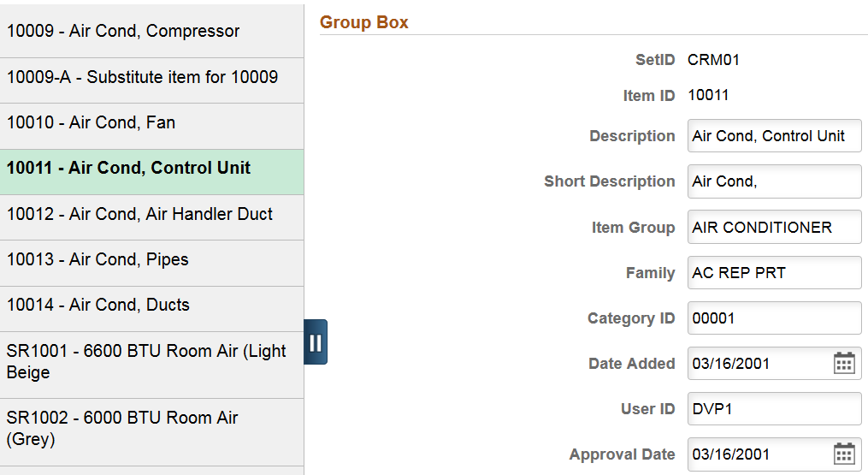Click the Category ID input
868x475 pixels.
tap(773, 318)
